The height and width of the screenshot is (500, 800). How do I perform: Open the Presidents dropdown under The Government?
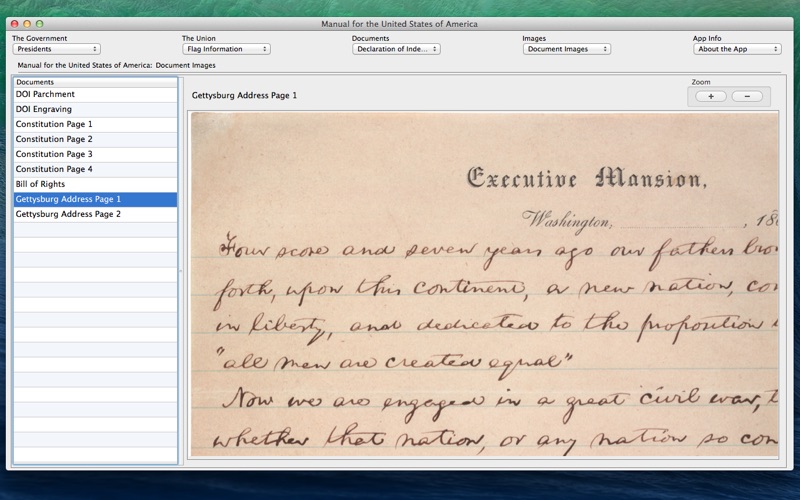56,49
